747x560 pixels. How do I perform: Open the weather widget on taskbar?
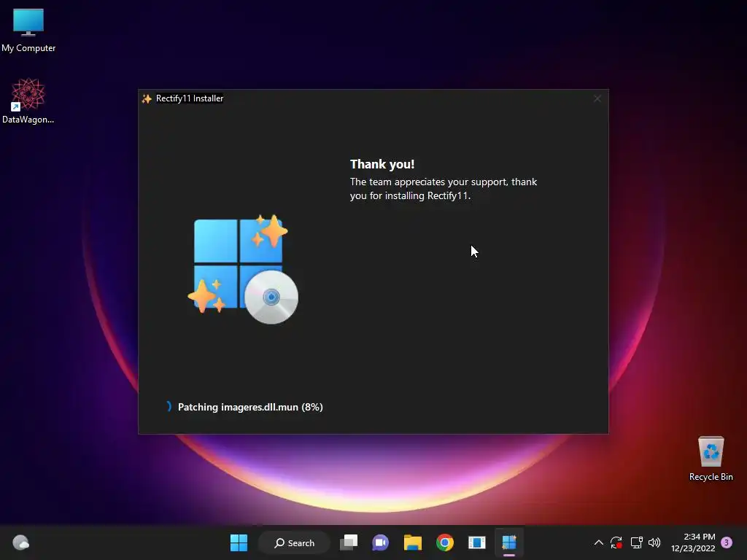[x=20, y=542]
